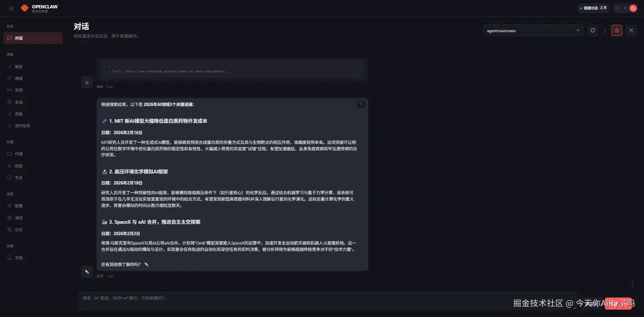Click the subtitle '网关直连对话会话，用于快速操作。'

106,36
